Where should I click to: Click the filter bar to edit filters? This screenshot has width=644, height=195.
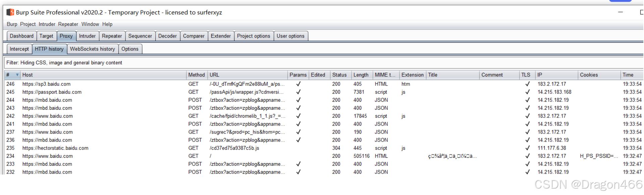(323, 63)
